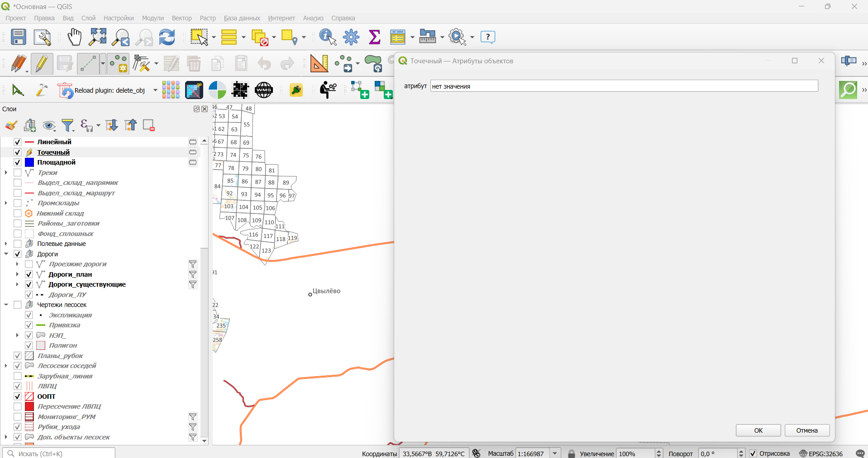
Task: Select the Pan Map hand tool
Action: click(x=74, y=37)
